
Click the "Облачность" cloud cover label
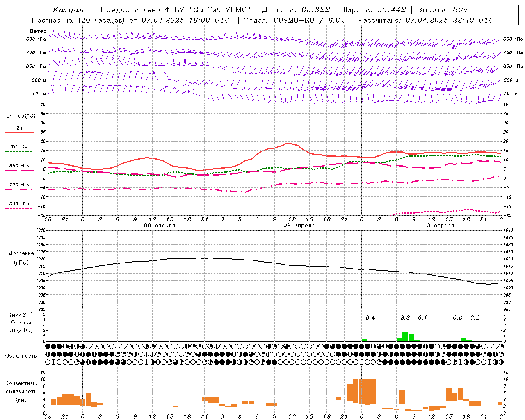click(21, 356)
